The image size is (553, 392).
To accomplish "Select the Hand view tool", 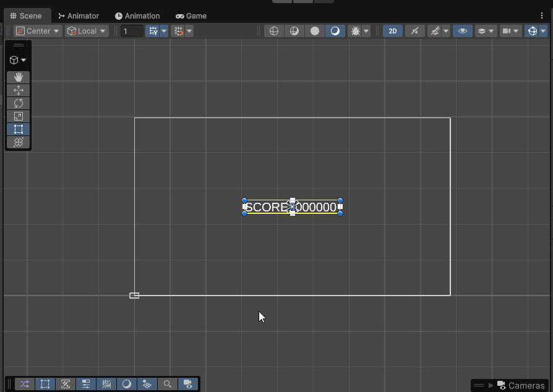I will (x=19, y=77).
